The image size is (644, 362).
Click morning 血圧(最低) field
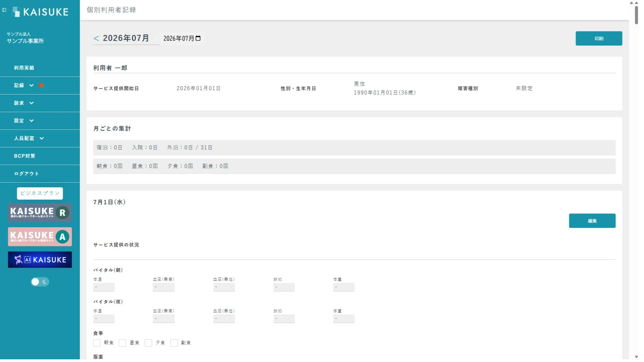(x=224, y=287)
